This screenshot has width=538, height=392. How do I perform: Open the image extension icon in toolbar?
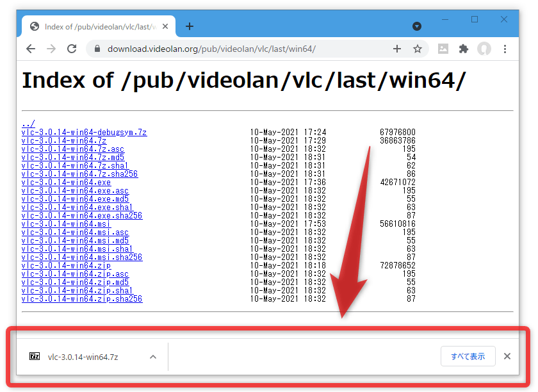[x=443, y=49]
